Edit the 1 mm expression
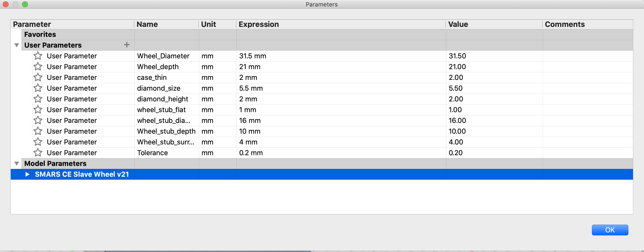The image size is (644, 252). point(341,110)
